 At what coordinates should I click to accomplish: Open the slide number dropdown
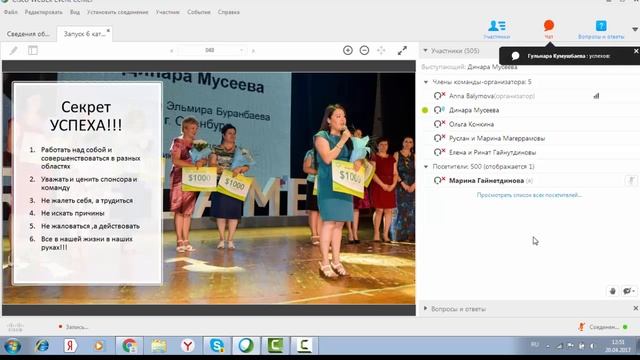pos(241,51)
